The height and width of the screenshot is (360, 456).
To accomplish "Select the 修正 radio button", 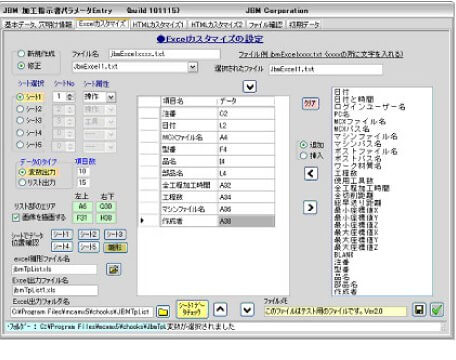I will [21, 66].
